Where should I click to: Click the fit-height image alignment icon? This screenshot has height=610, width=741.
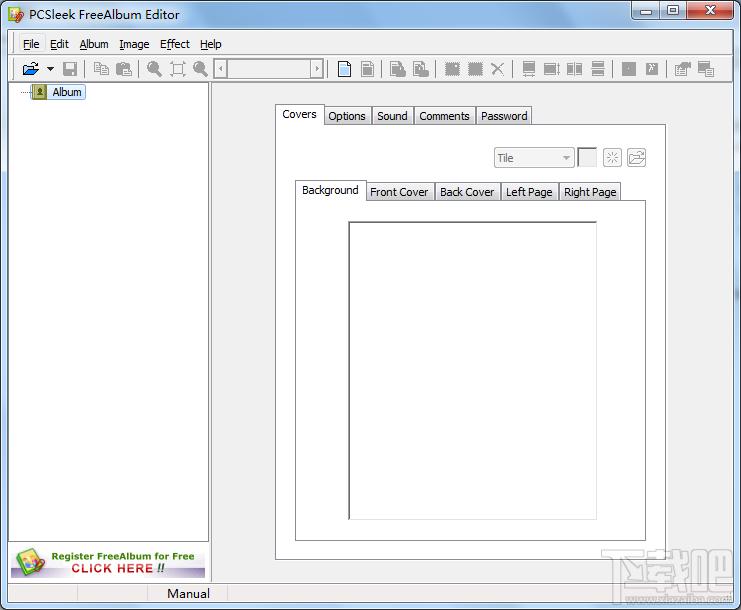pos(551,69)
